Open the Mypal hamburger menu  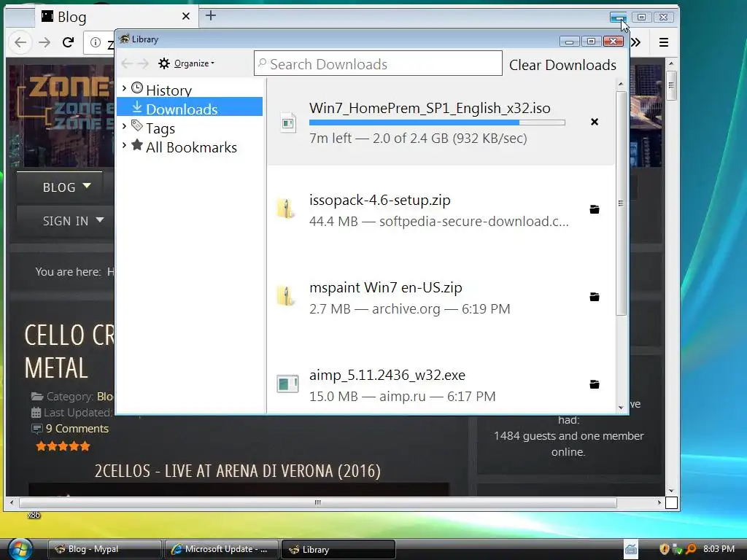coord(664,42)
